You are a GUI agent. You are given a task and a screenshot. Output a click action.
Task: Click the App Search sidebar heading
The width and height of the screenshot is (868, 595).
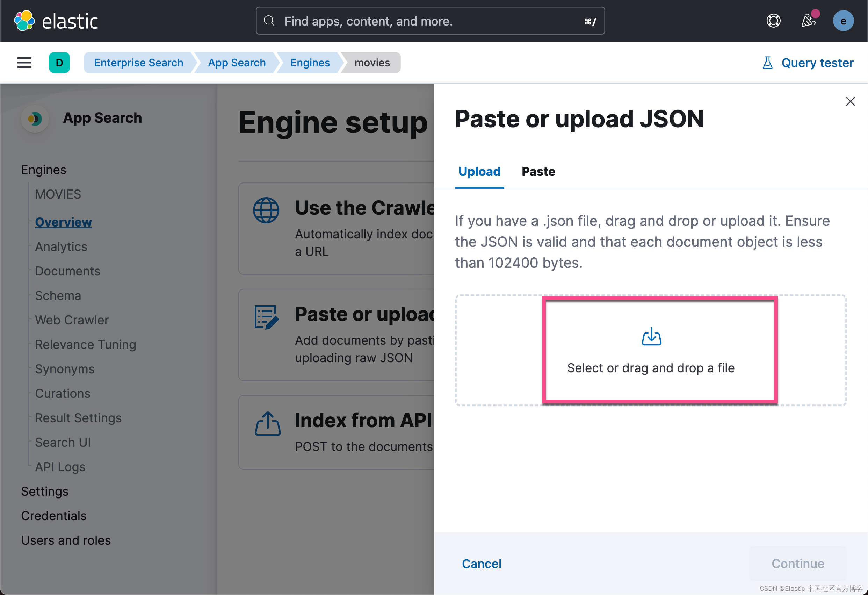pos(102,118)
